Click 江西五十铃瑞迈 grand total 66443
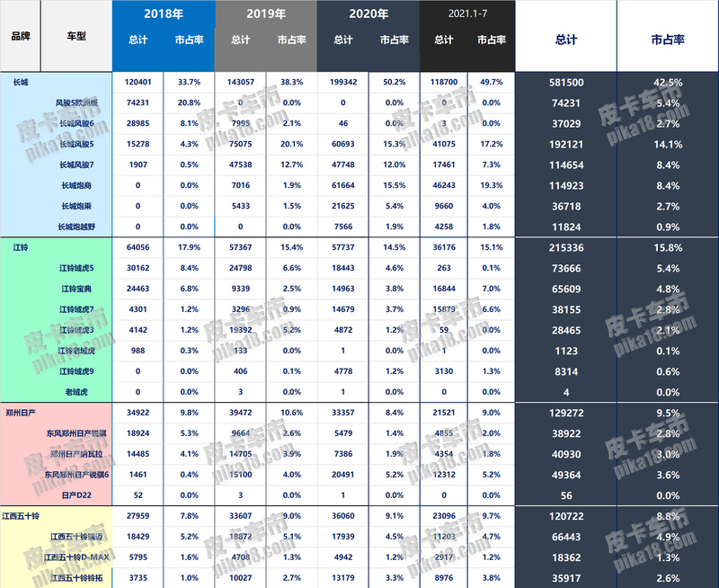The image size is (719, 588). (x=566, y=537)
